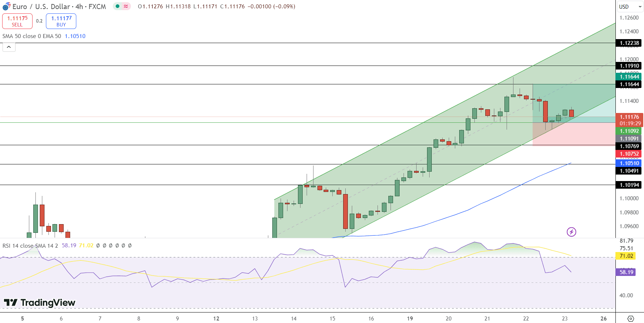
Task: Click date 5 on the time axis
Action: tap(22, 319)
